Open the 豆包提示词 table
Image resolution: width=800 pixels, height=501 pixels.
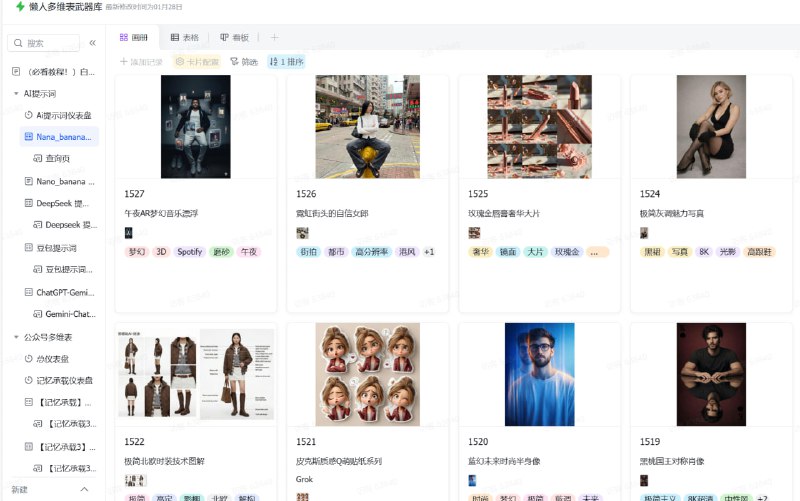pos(51,248)
